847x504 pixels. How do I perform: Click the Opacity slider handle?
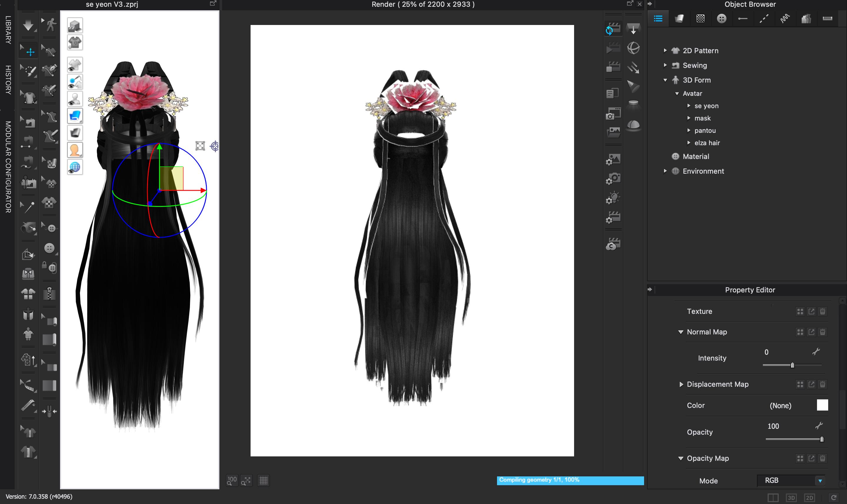(x=821, y=439)
